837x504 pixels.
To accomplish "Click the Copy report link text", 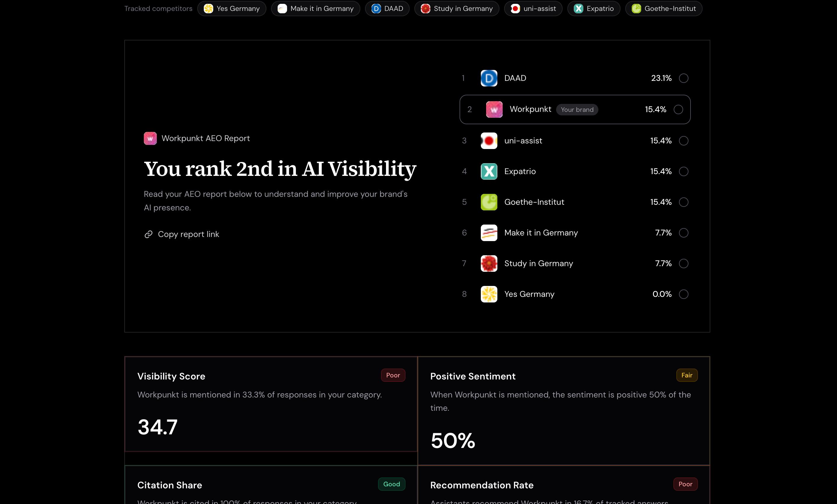I will (188, 234).
